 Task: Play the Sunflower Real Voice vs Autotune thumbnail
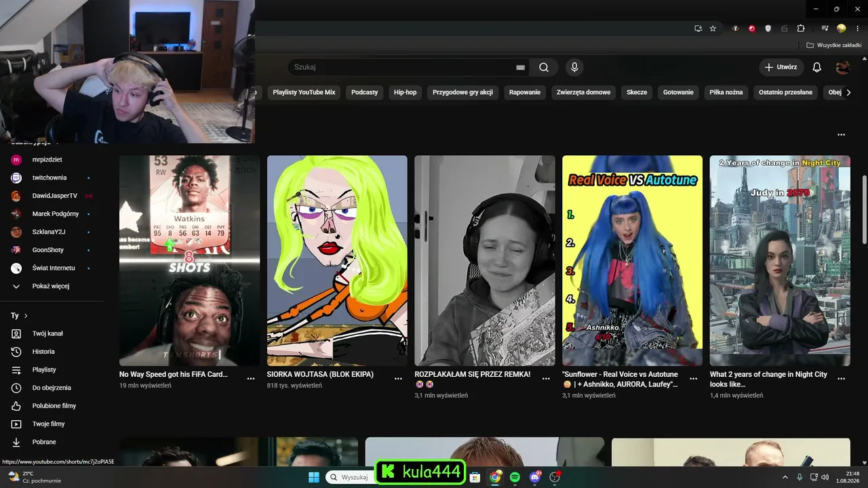pos(632,261)
